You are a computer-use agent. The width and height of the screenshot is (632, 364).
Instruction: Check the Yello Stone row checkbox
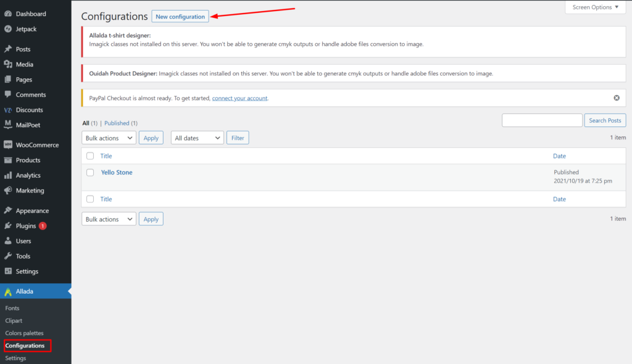pyautogui.click(x=90, y=173)
